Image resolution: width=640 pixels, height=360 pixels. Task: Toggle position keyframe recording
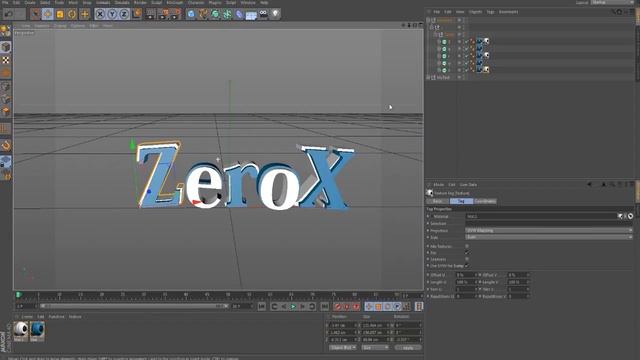pos(369,307)
